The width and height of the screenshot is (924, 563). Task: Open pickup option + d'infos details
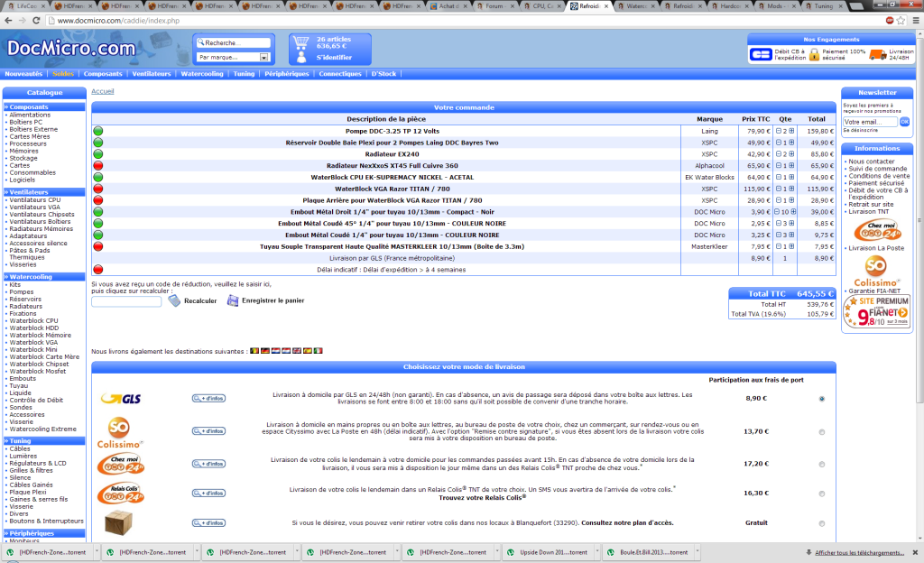208,522
